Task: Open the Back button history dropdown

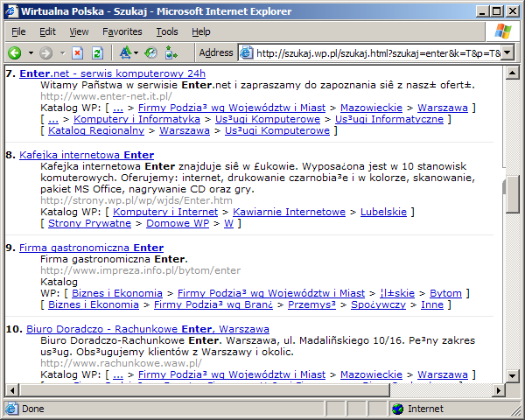Action: 31,52
